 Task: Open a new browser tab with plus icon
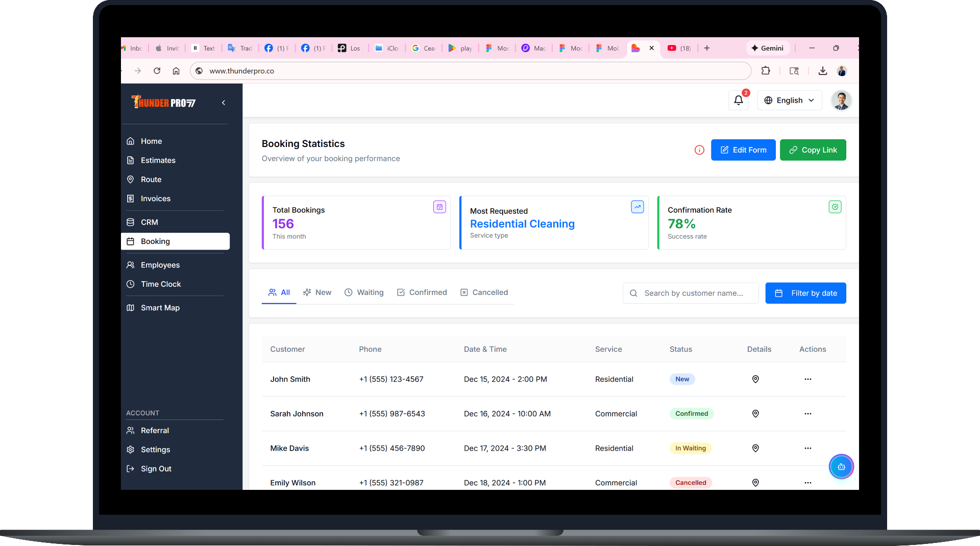click(x=707, y=48)
